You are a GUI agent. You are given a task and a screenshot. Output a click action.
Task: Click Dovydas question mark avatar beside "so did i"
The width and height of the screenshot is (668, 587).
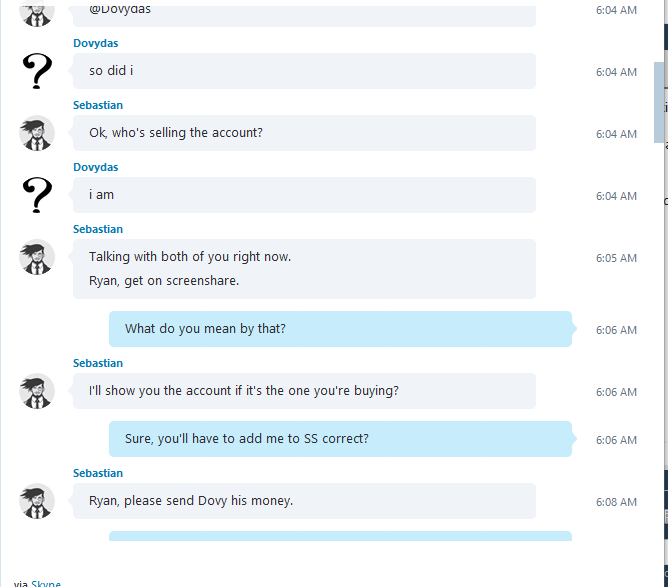point(37,71)
